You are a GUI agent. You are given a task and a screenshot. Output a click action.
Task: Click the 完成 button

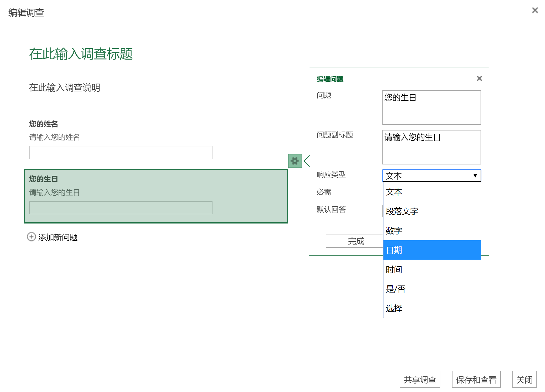354,241
